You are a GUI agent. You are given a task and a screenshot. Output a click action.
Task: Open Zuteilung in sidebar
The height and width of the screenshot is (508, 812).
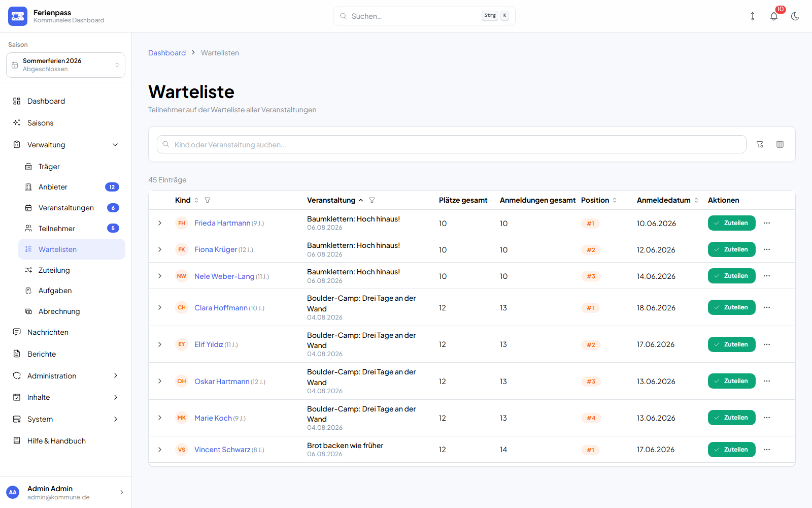(x=72, y=270)
